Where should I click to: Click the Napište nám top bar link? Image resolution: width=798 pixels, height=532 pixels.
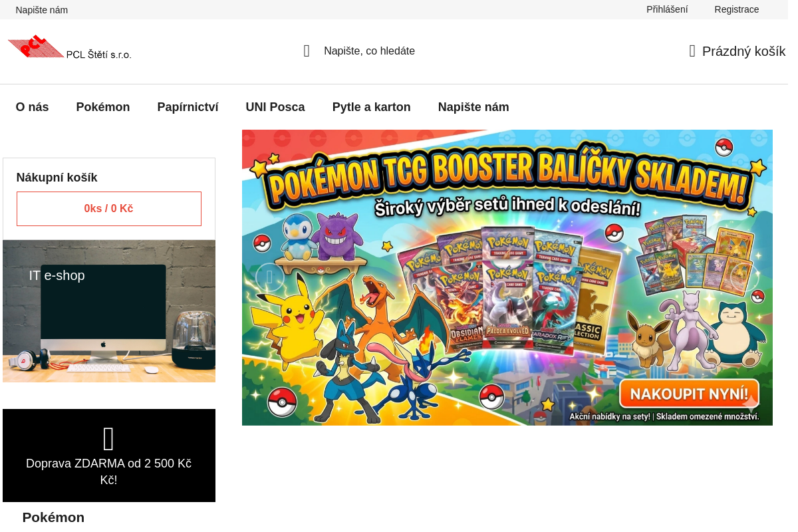(x=42, y=10)
